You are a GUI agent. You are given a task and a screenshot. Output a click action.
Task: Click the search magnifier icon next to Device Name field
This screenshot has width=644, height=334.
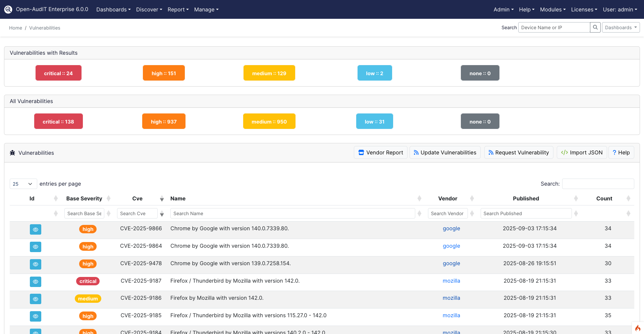[x=595, y=27]
